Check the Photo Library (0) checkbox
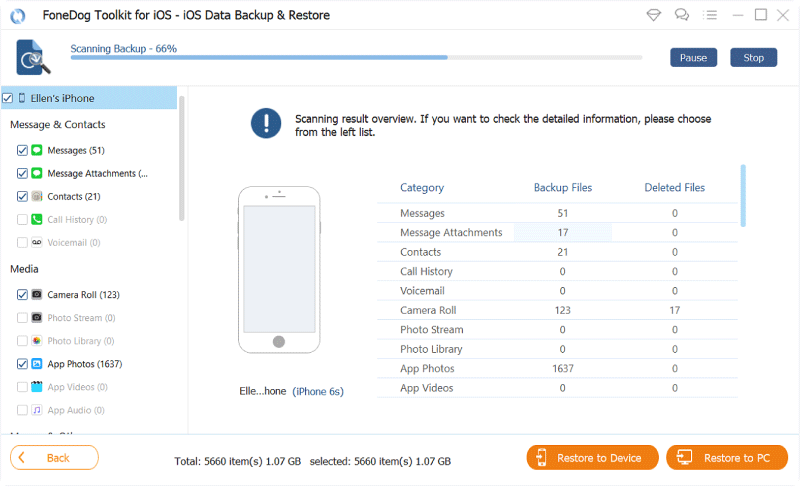 coord(22,341)
